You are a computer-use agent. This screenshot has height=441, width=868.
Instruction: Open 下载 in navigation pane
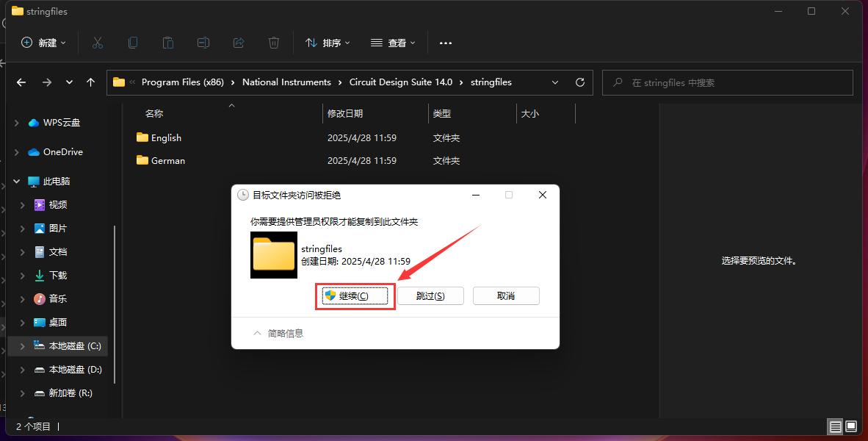[x=57, y=276]
